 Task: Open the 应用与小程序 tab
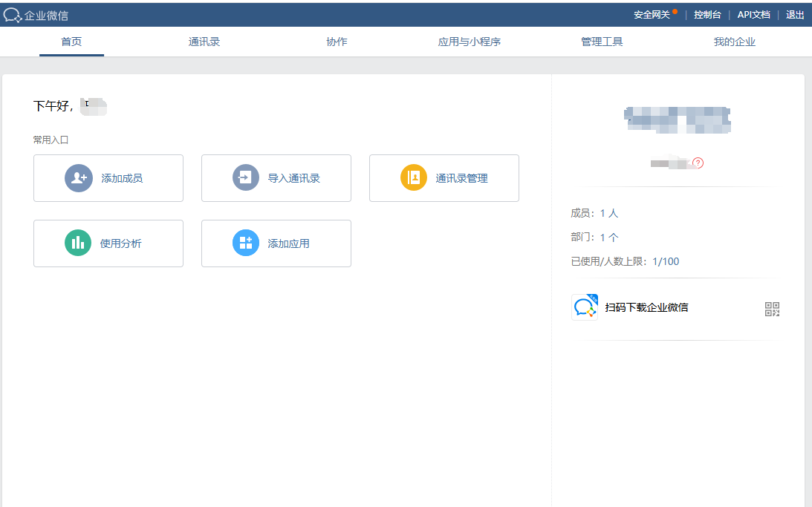click(x=470, y=42)
